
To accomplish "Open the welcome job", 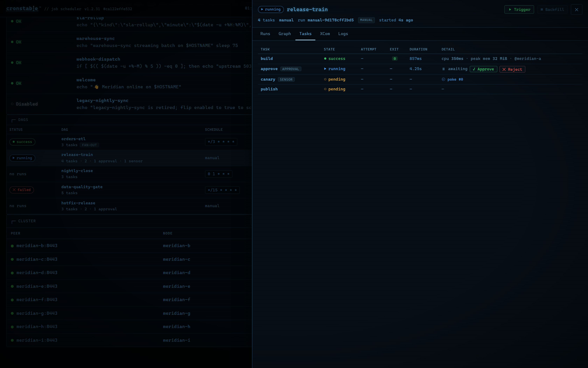I will [x=86, y=80].
